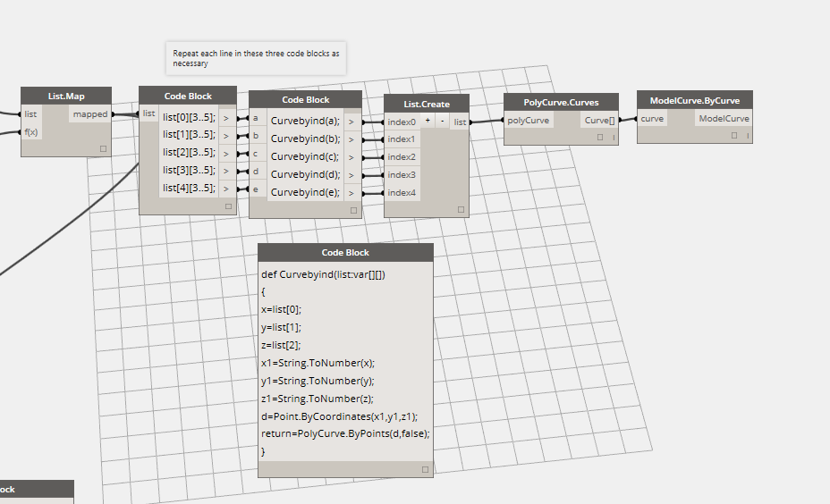
Task: Click the polyCurve input port
Action: (529, 120)
